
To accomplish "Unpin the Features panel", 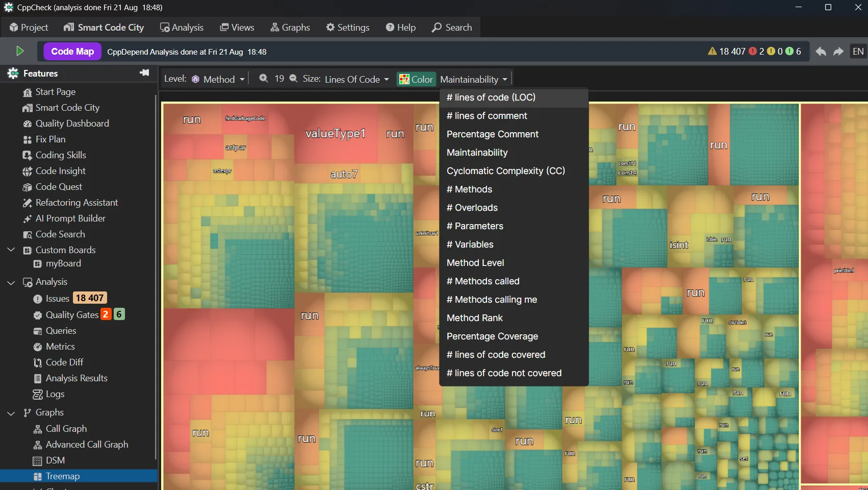I will (x=144, y=73).
